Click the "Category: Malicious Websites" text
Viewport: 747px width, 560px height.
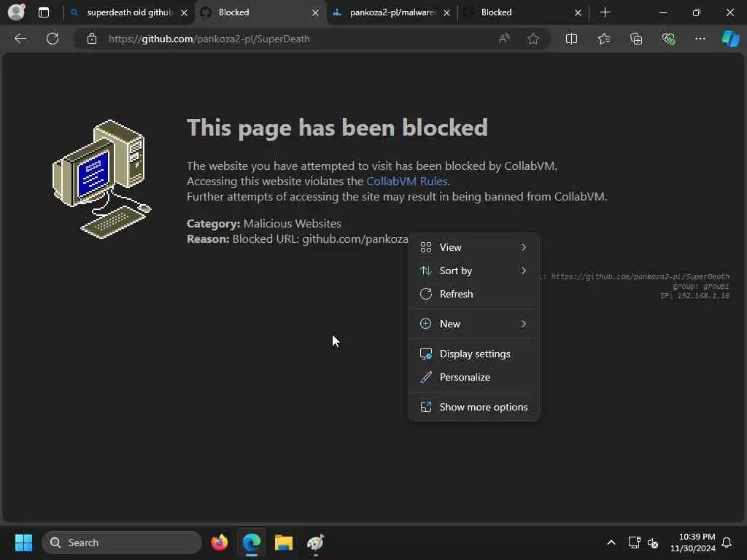point(264,223)
